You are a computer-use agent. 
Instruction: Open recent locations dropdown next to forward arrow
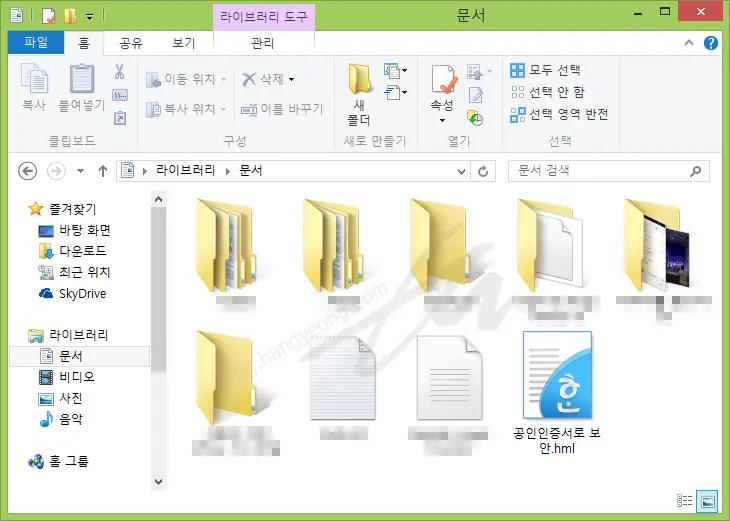coord(81,171)
